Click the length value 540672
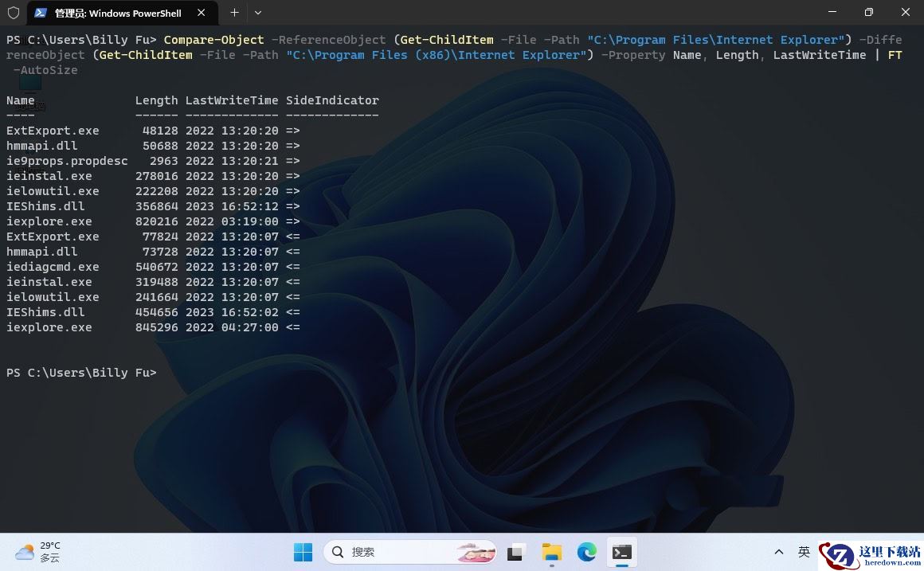This screenshot has height=571, width=924. pyautogui.click(x=156, y=267)
